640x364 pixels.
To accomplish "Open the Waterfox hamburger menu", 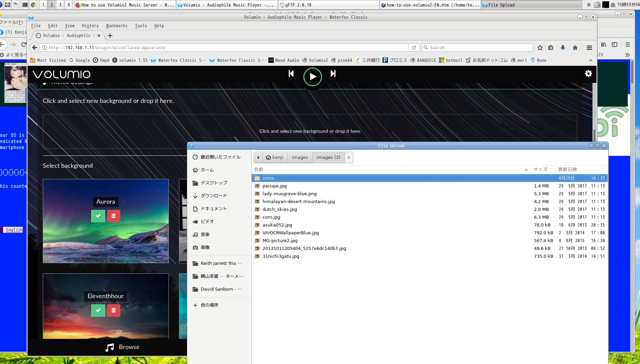I will pos(589,48).
